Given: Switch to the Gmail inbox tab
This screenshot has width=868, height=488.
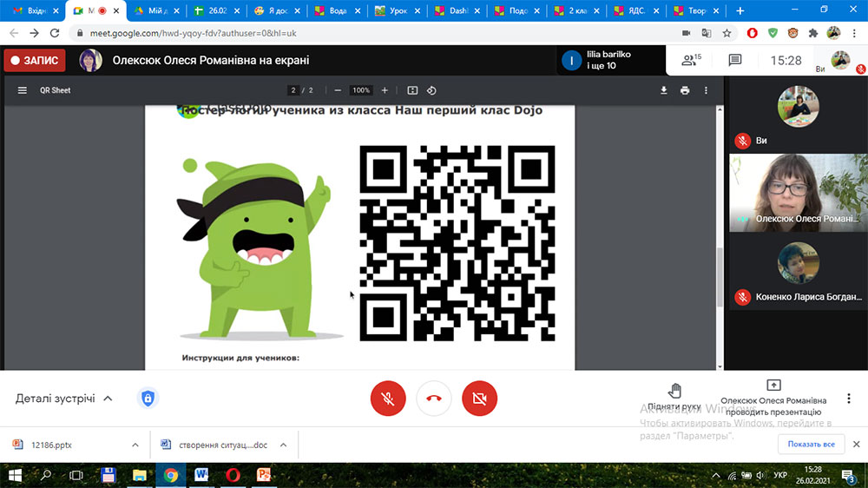Looking at the screenshot, I should 35,10.
